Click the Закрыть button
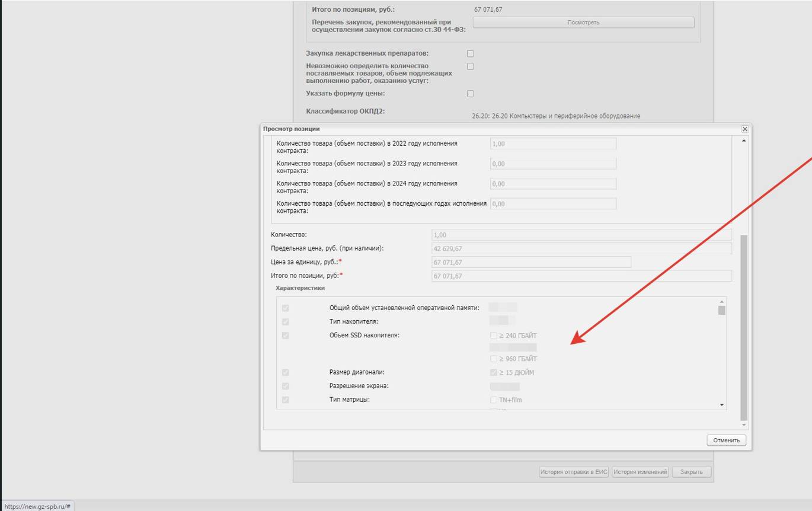 tap(691, 472)
